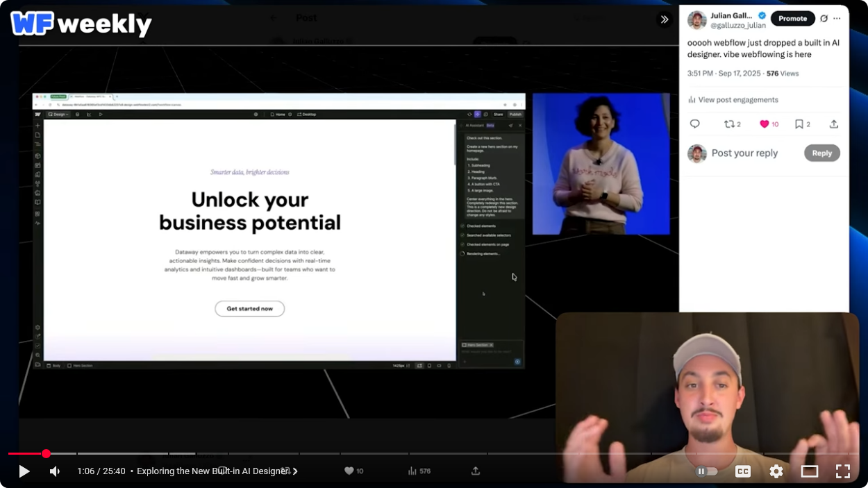Open Julian Gall... profile name
Image resolution: width=868 pixels, height=488 pixels.
tap(732, 15)
